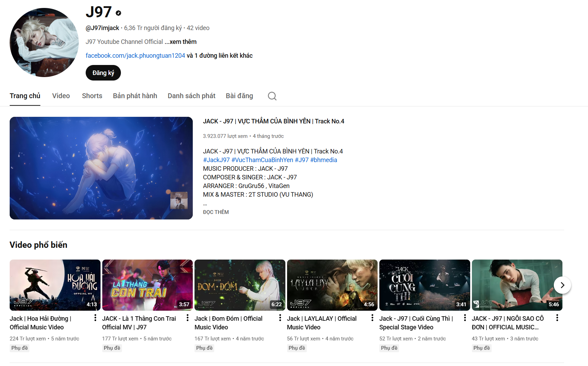Open the featured VỰC THẲM CỦA BÌNH YÊN thumbnail

pyautogui.click(x=101, y=168)
